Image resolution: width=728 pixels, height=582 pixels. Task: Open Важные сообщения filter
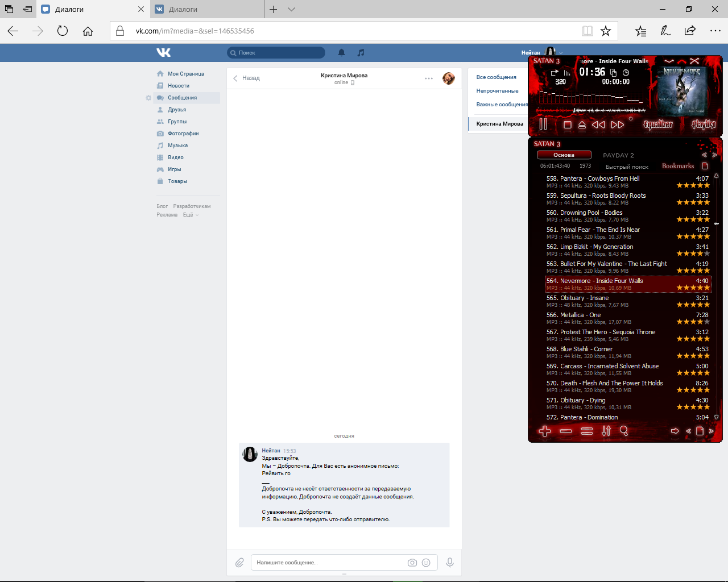(502, 105)
